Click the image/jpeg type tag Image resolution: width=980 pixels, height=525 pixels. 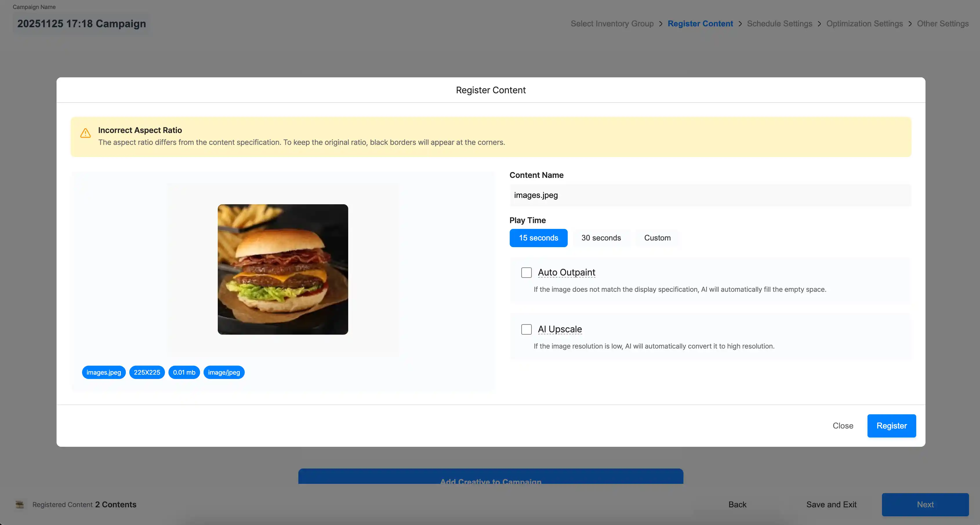[224, 373]
